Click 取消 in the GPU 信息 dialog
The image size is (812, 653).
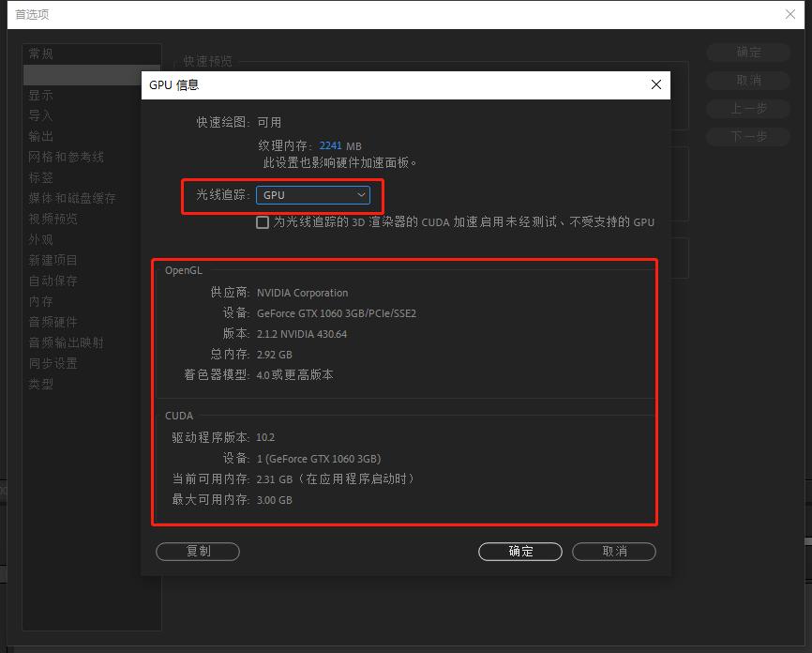[x=614, y=552]
